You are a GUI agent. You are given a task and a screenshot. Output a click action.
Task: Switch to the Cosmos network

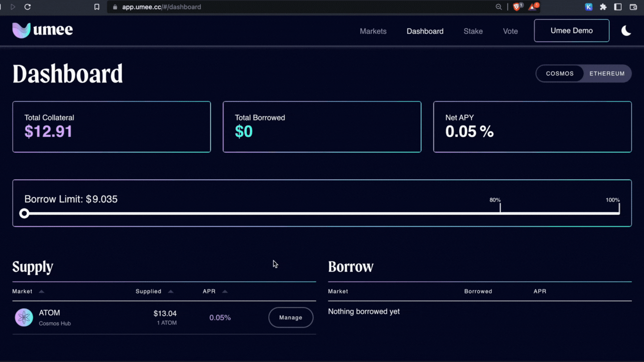coord(559,74)
